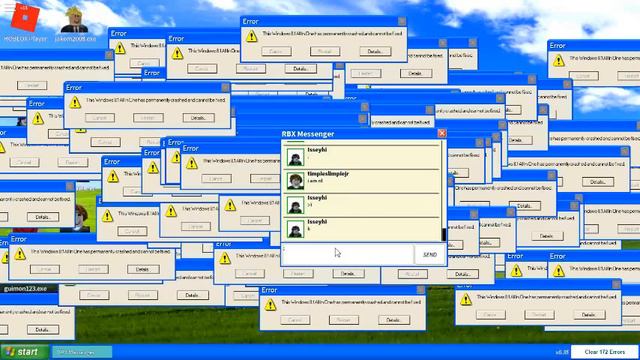The height and width of the screenshot is (360, 640).
Task: Open the Roblox hamburger menu icon
Action: click(8, 7)
